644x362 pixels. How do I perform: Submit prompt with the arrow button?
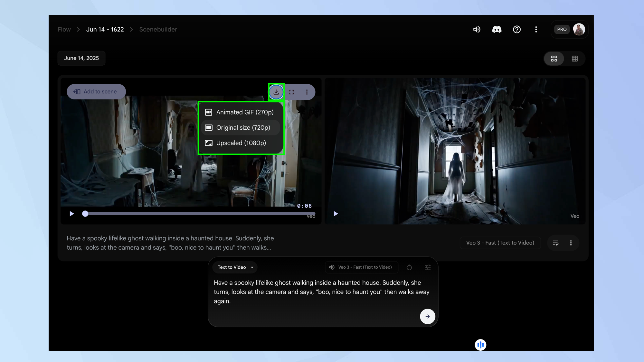coord(427,316)
